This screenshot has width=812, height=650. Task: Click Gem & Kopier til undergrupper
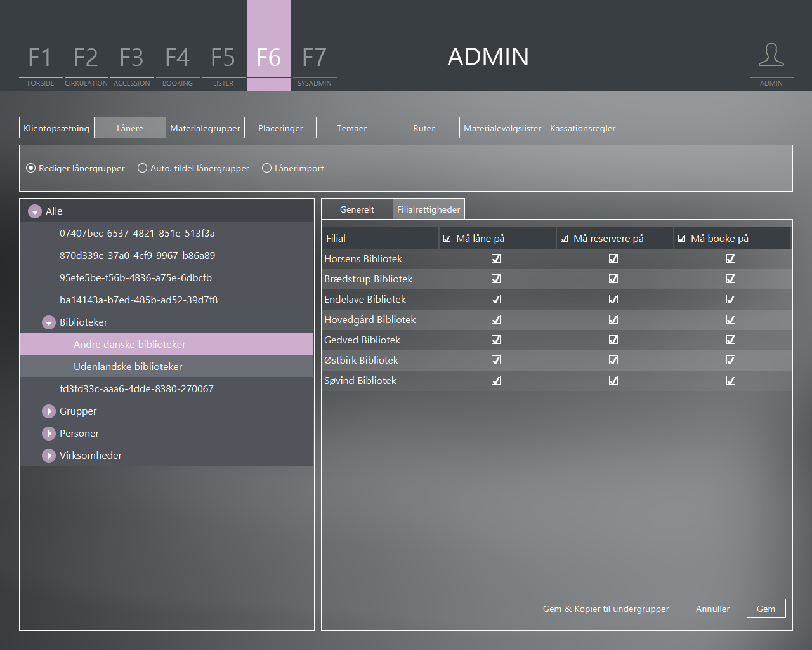point(606,609)
